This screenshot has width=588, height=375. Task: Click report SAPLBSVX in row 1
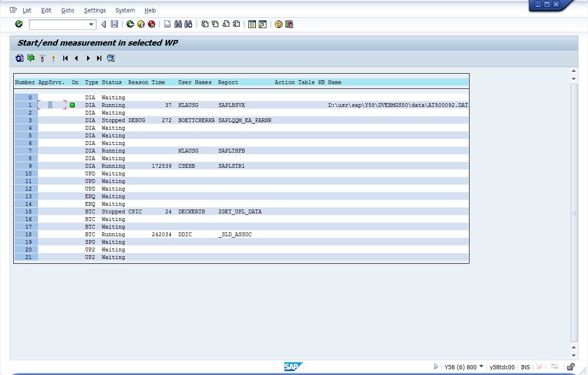[232, 105]
